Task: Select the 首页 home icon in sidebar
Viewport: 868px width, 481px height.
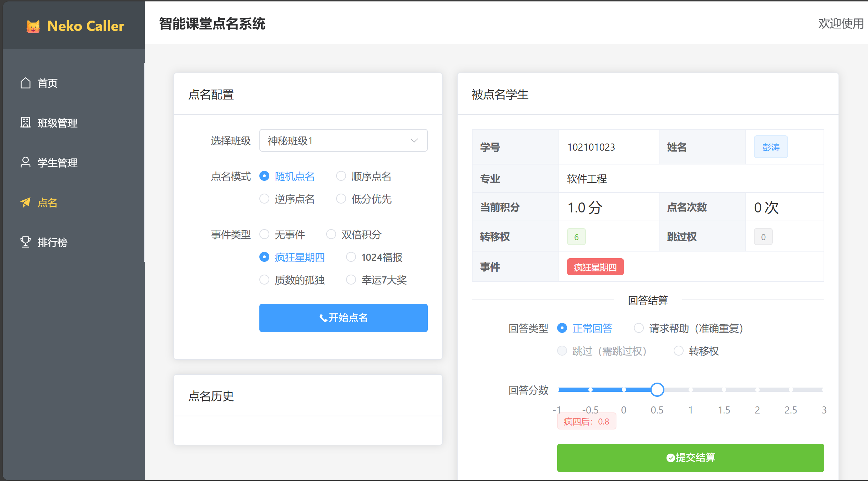Action: [x=25, y=83]
